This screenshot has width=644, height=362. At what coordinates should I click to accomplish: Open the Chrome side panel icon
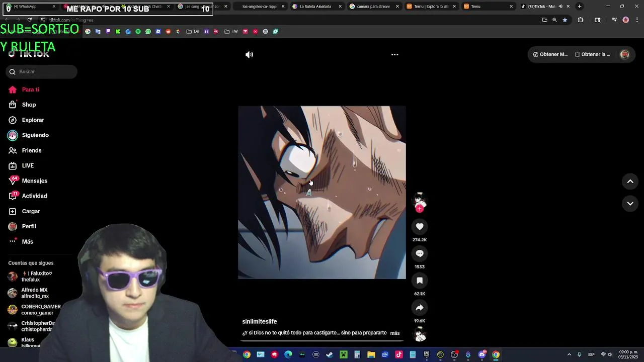point(597,20)
